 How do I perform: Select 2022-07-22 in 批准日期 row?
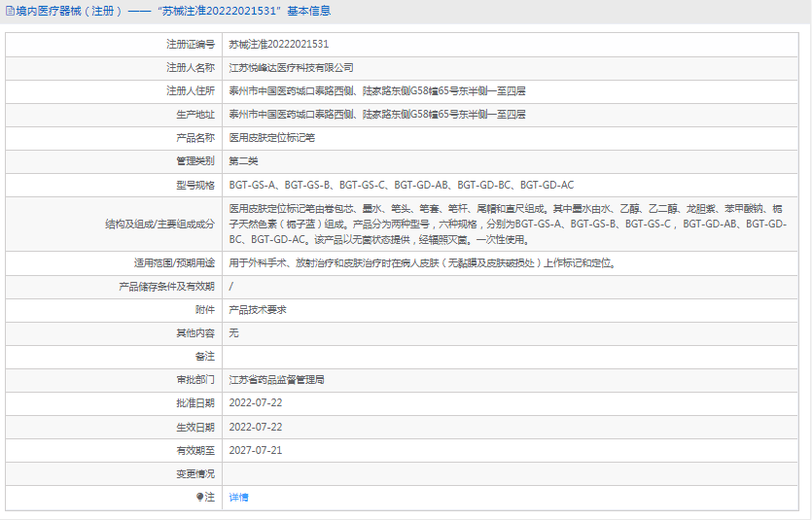(256, 403)
